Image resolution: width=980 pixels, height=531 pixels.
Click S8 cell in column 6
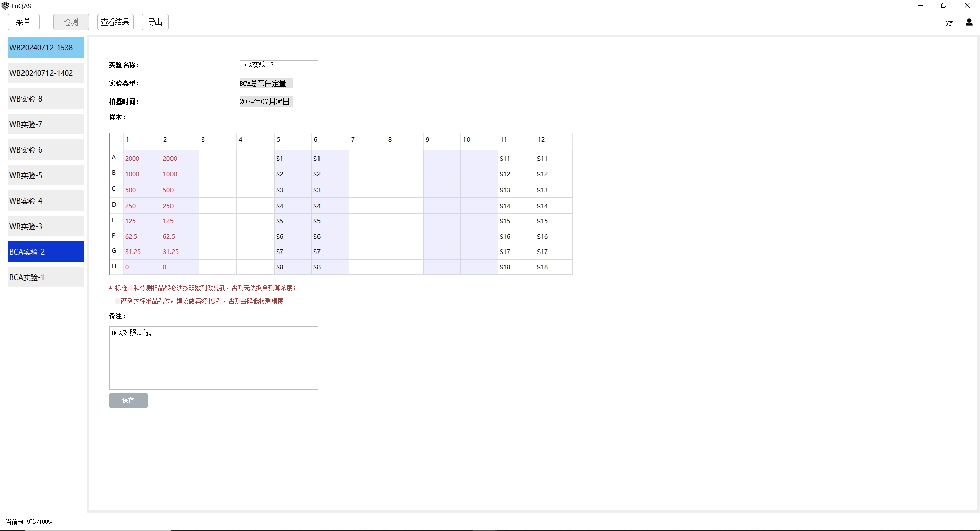330,267
